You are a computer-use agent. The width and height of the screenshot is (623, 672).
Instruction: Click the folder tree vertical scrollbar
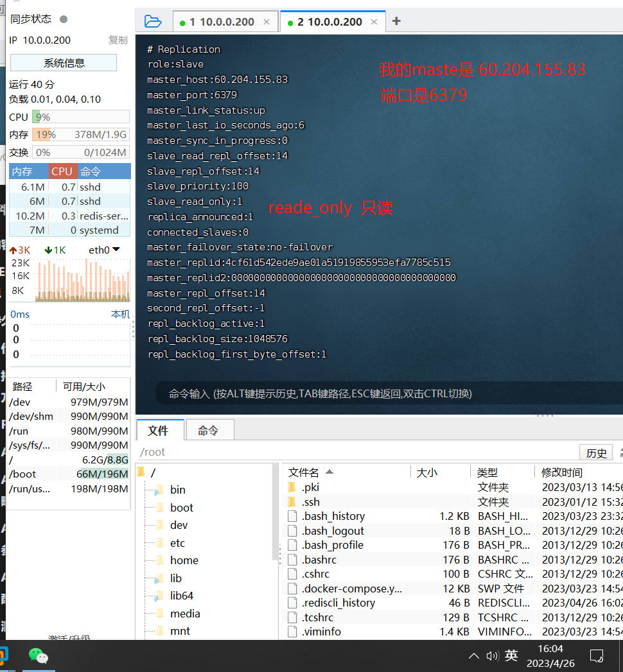tap(275, 512)
